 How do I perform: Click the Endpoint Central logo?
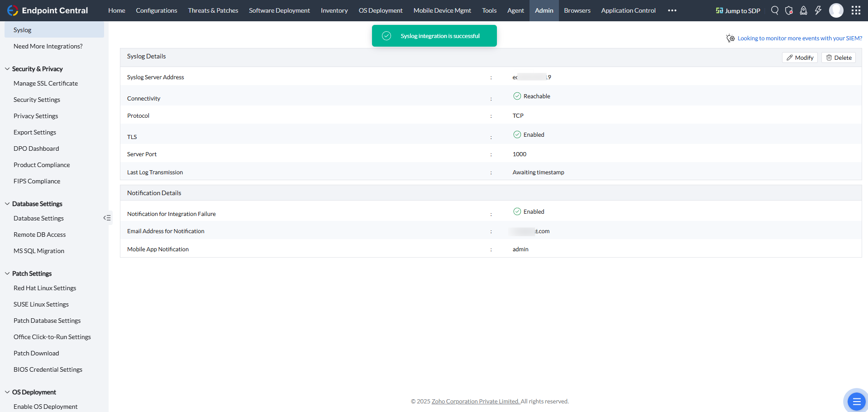[48, 10]
